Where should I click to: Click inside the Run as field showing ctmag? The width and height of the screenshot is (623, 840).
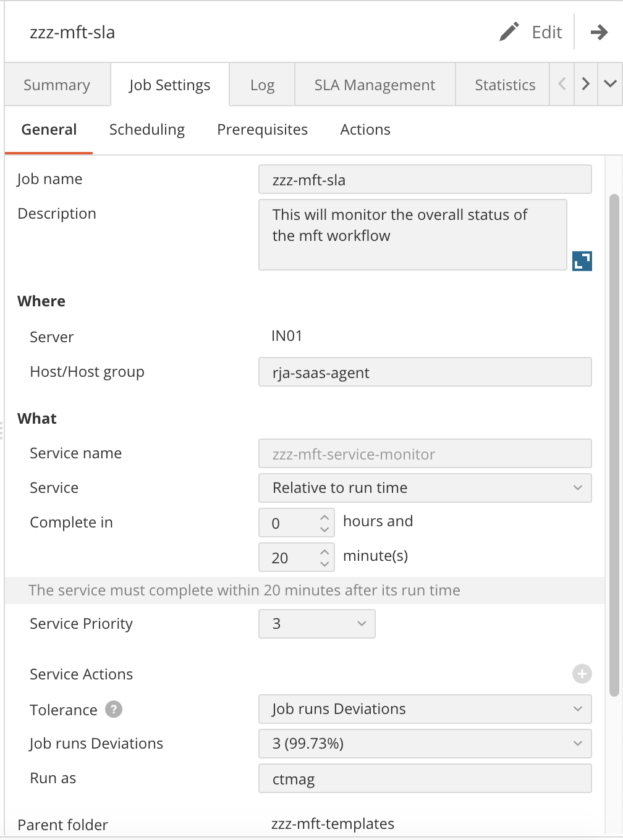pyautogui.click(x=425, y=778)
